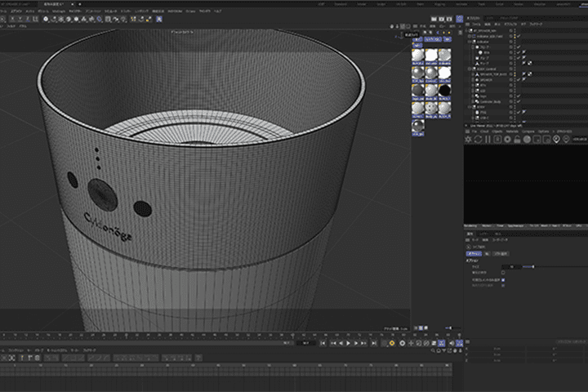Restart render with Octane circular arrows icon
The height and width of the screenshot is (392, 588).
point(478,139)
